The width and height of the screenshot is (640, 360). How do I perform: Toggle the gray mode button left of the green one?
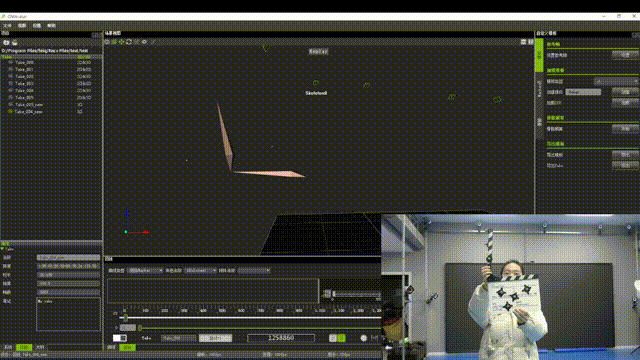tap(333, 338)
